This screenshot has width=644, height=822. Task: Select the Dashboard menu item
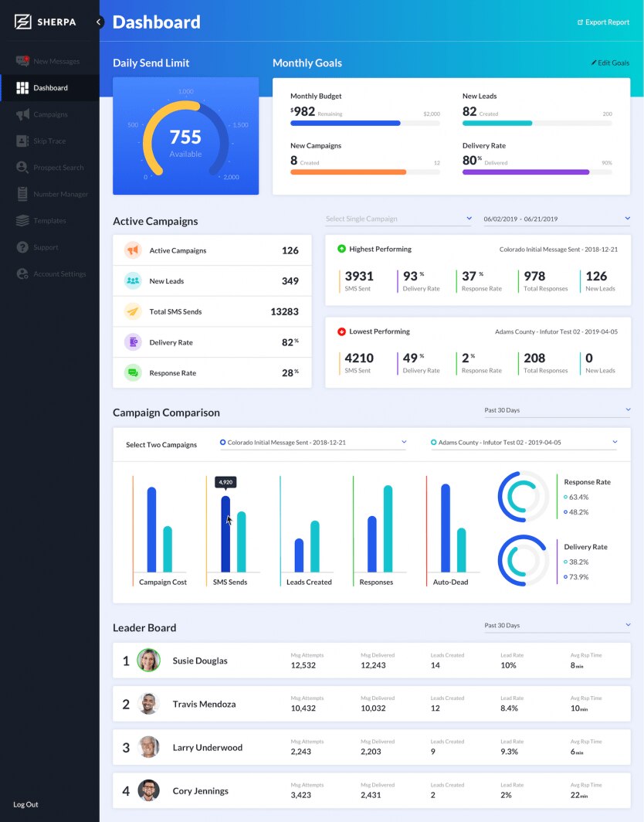tap(50, 88)
